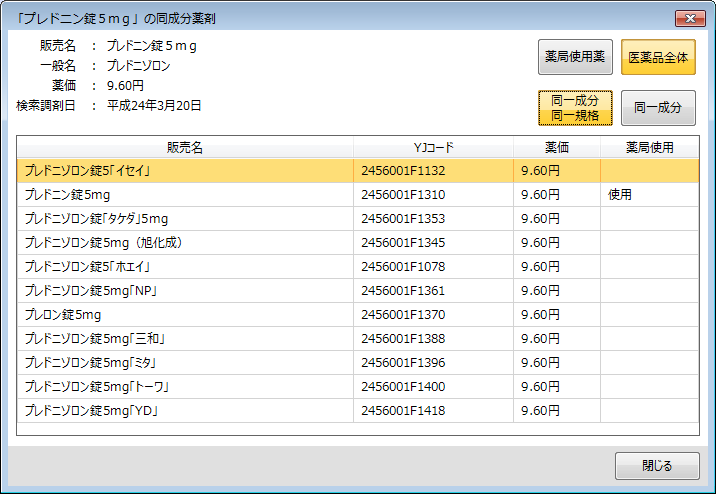Switch to the 同一成分 only filter
Screen dimensions: 716x494
(x=658, y=108)
